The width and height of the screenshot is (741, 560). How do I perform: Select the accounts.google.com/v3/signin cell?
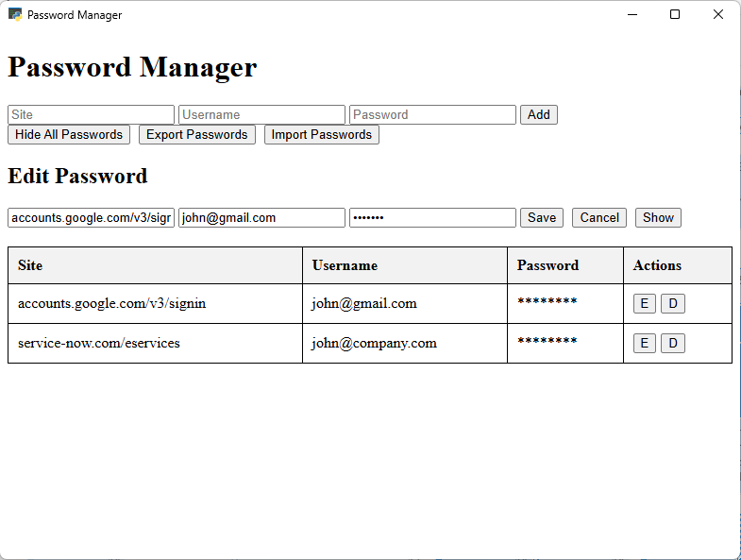155,304
